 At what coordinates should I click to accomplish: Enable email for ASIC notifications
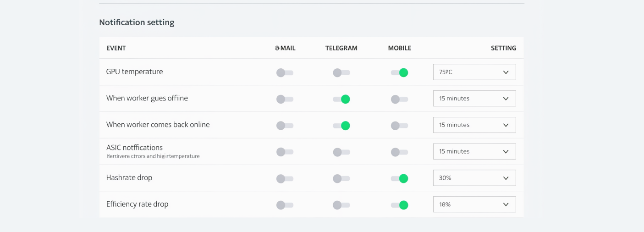click(285, 152)
